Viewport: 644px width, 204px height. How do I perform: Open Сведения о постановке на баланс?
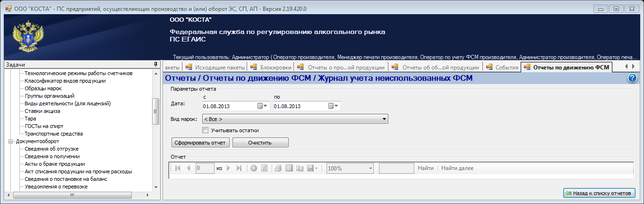pos(66,179)
